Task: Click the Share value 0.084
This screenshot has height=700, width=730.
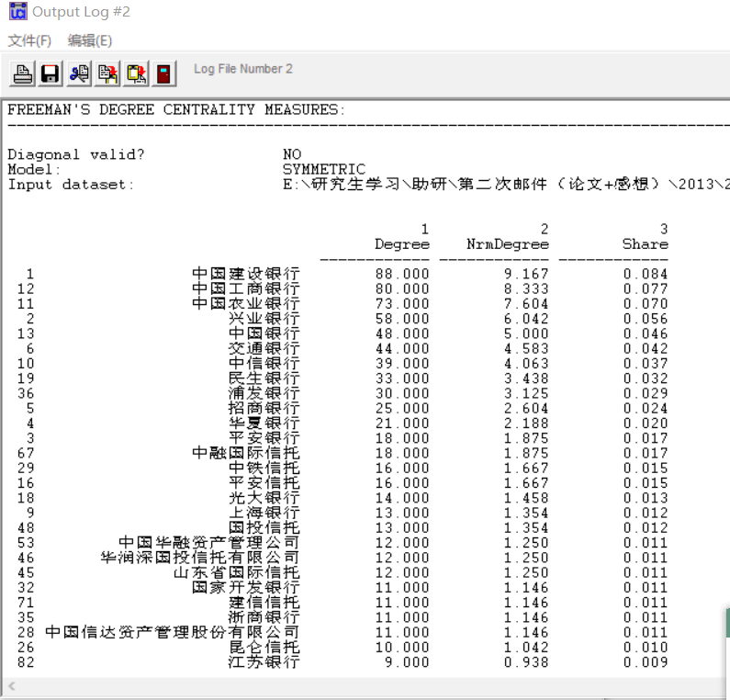Action: (x=646, y=274)
